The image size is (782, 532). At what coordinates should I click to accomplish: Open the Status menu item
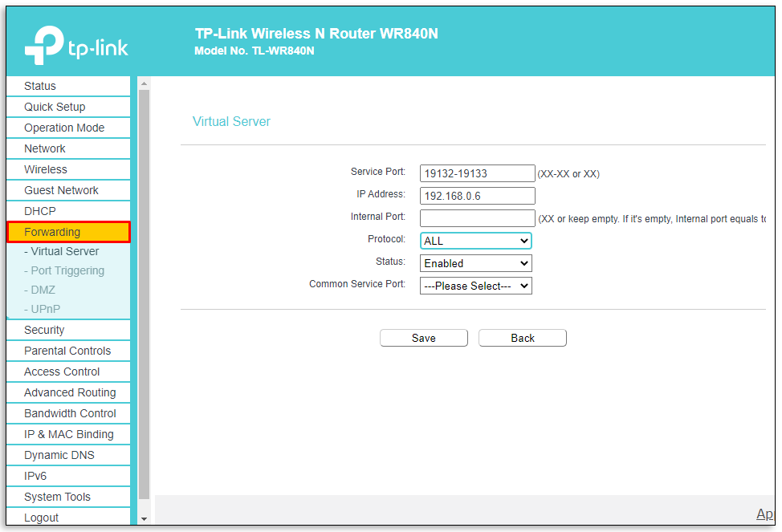(x=68, y=86)
